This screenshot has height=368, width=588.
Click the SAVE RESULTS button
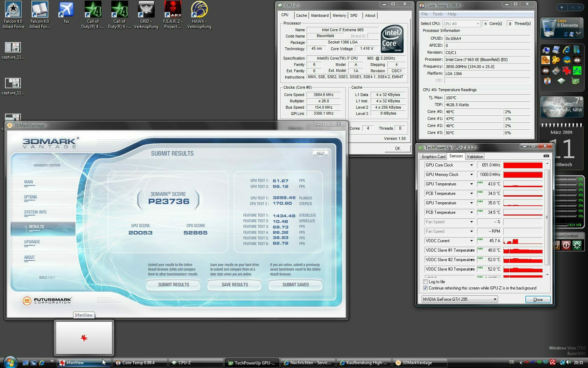pyautogui.click(x=234, y=285)
